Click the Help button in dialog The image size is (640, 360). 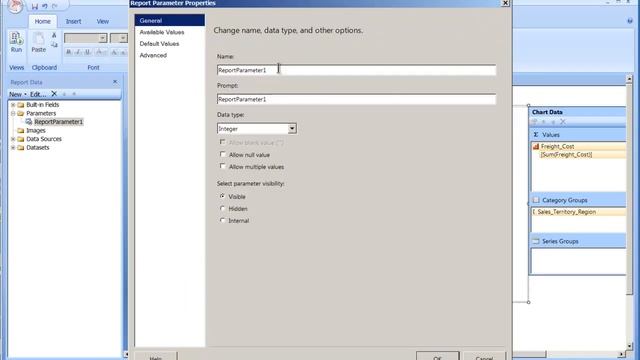pos(156,356)
